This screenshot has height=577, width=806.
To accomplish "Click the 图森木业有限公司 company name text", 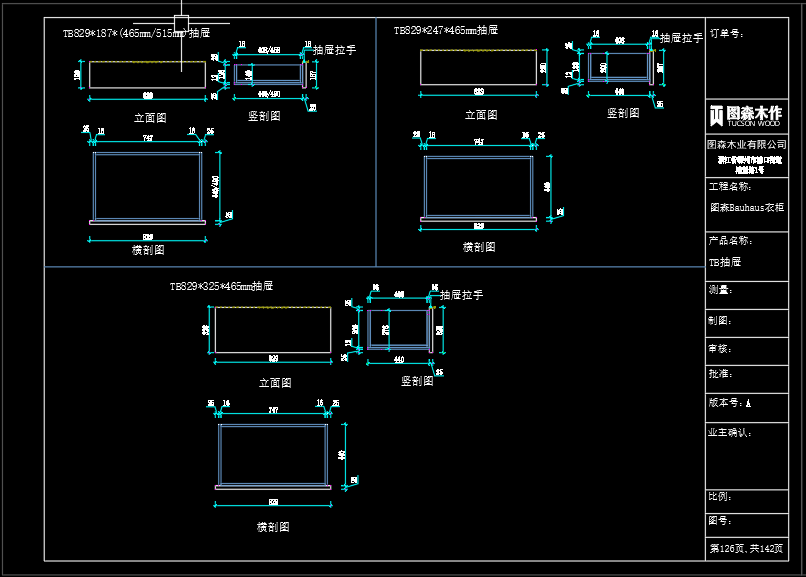I will (746, 144).
